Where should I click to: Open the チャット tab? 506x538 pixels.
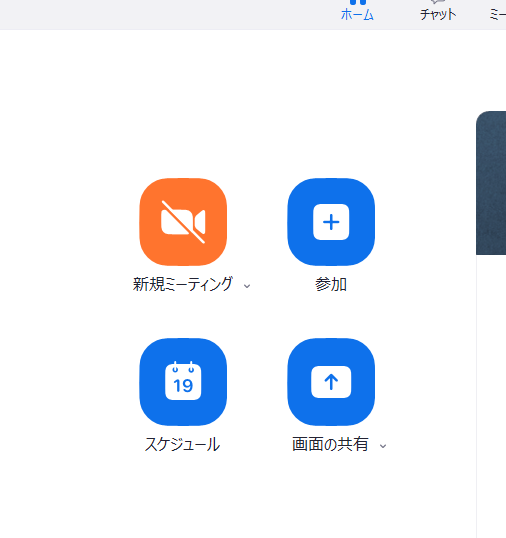(438, 11)
